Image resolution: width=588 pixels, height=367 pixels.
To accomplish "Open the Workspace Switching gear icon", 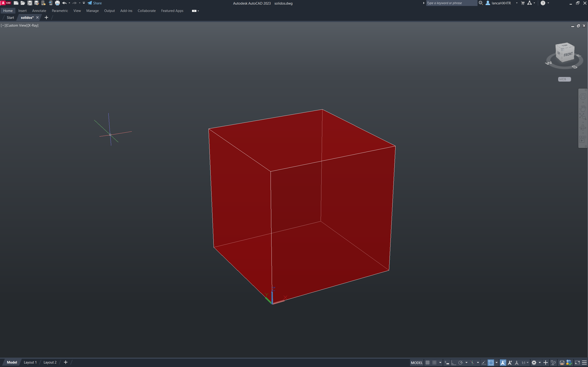I will coord(534,362).
